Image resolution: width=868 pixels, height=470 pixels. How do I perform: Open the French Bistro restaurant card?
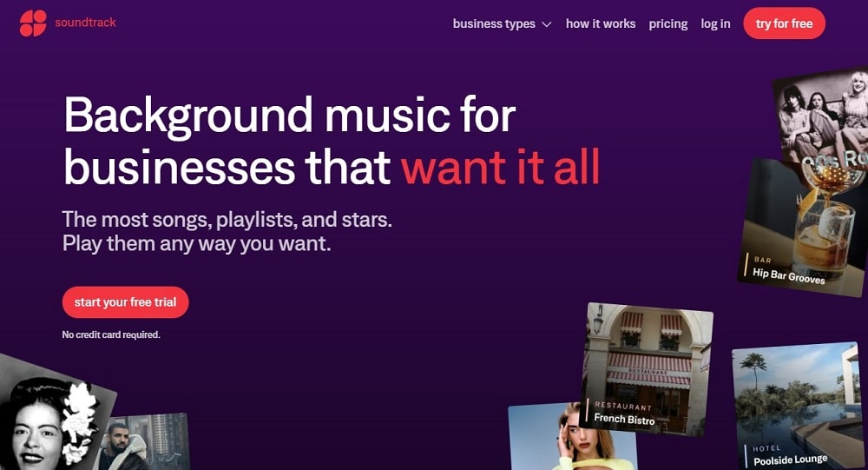(646, 368)
